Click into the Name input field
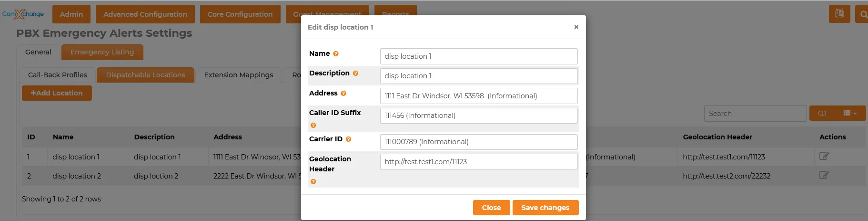This screenshot has height=221, width=868. pyautogui.click(x=479, y=56)
